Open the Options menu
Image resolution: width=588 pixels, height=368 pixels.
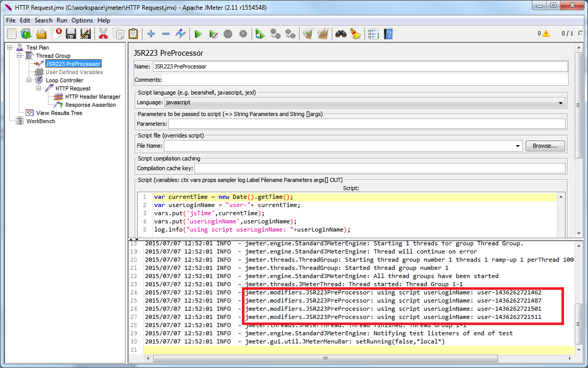click(82, 20)
